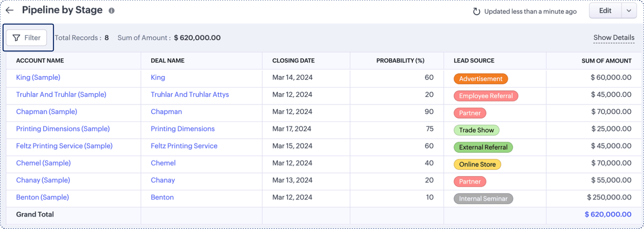Viewport: 644px width, 229px height.
Task: Click the info icon beside Pipeline by Stage
Action: tap(112, 11)
